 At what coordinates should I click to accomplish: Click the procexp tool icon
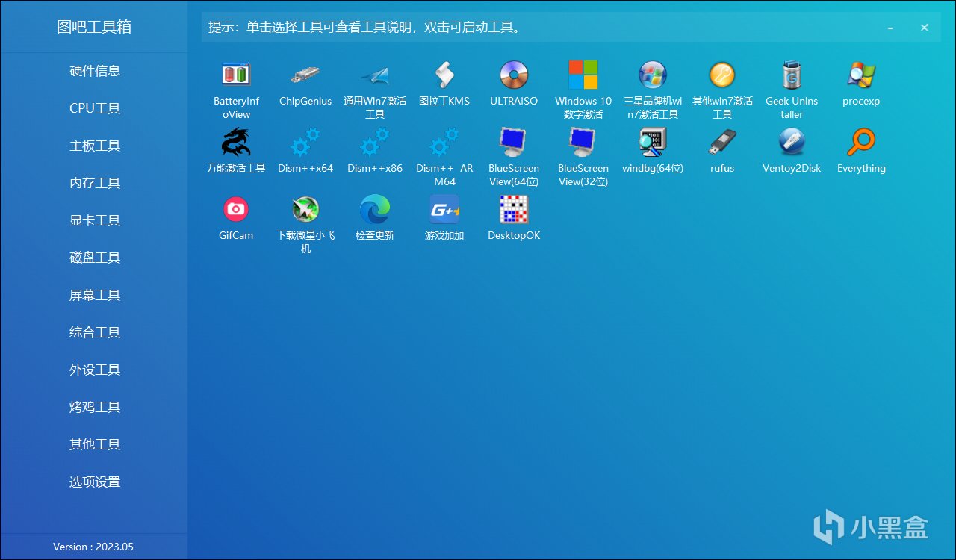point(861,75)
